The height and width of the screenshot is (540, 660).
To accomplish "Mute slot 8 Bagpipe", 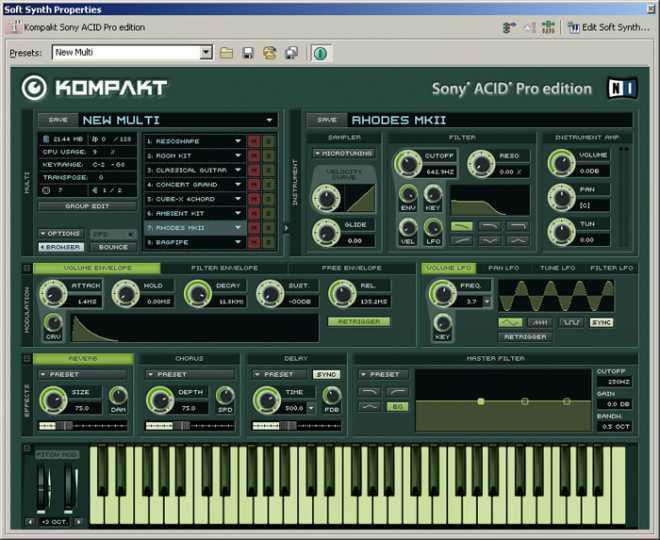I will (x=254, y=242).
